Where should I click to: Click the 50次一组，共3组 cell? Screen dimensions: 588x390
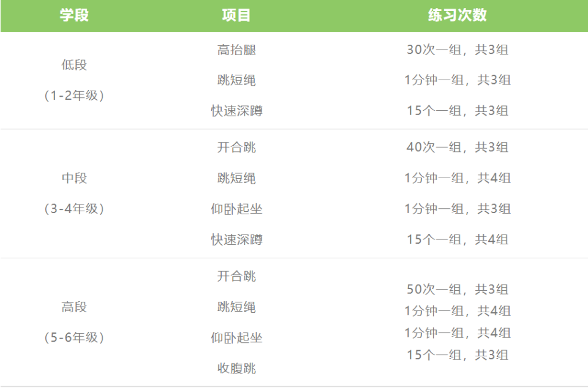click(457, 289)
